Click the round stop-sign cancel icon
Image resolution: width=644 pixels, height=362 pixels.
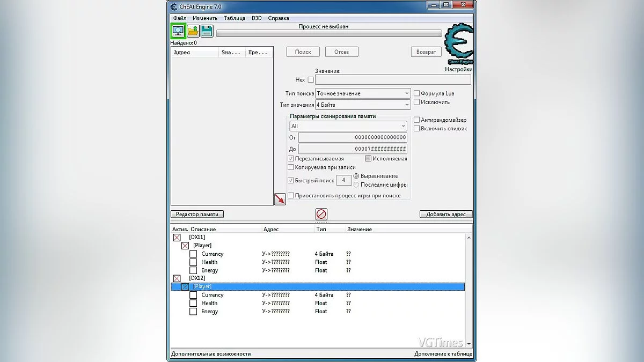[x=321, y=214]
